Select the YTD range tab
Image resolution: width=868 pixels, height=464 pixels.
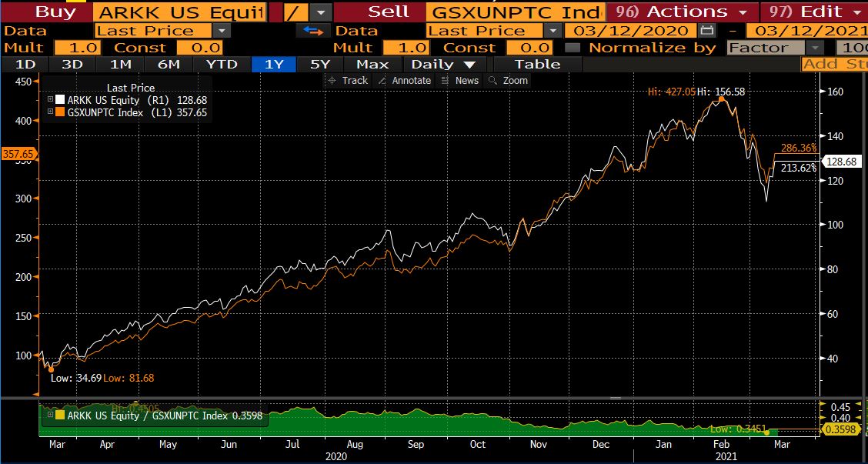[x=222, y=64]
